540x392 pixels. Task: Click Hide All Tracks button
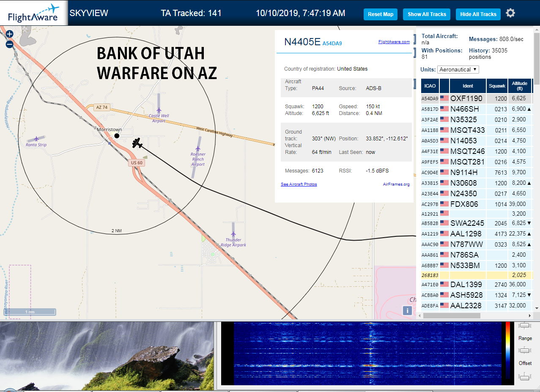tap(478, 14)
